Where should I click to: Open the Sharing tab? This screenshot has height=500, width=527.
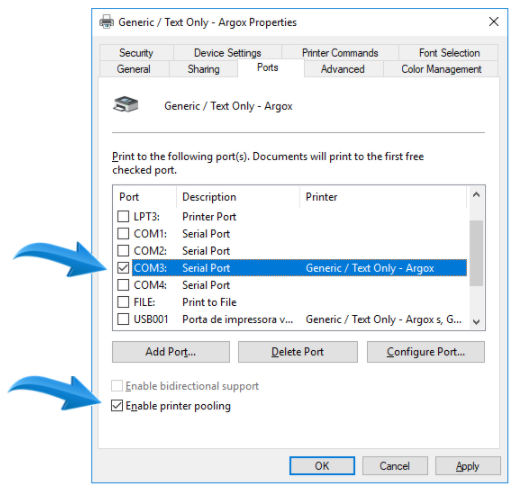pos(203,69)
